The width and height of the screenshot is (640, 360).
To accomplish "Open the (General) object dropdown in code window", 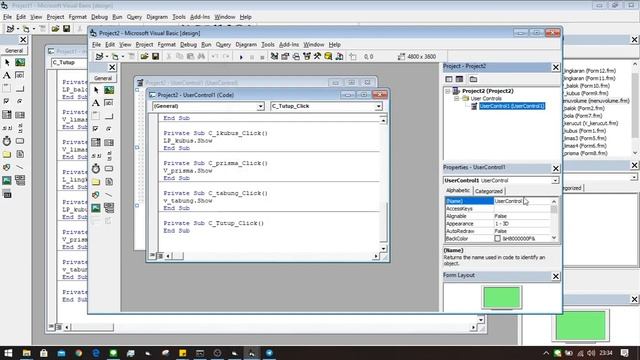I will [x=260, y=106].
